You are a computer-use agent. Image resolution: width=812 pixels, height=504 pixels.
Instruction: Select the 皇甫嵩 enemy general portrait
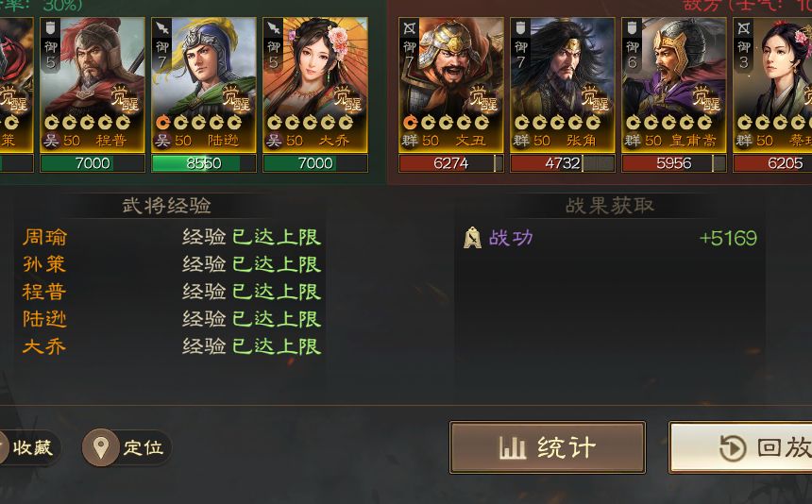674,85
